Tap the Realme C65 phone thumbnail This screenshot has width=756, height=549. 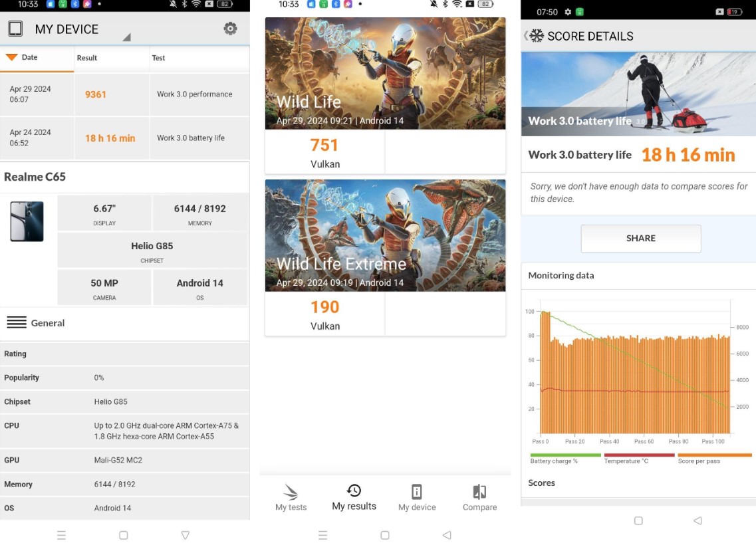click(x=27, y=221)
